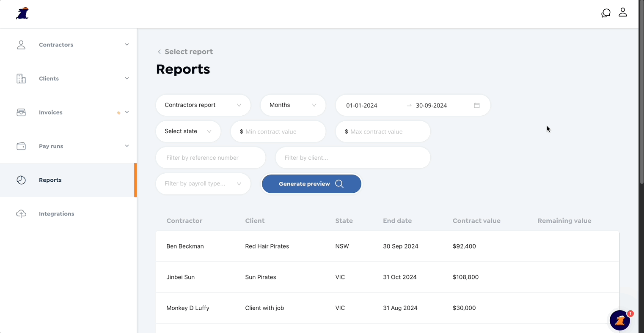The width and height of the screenshot is (644, 333).
Task: Click the Pay runs wallet icon
Action: click(21, 146)
